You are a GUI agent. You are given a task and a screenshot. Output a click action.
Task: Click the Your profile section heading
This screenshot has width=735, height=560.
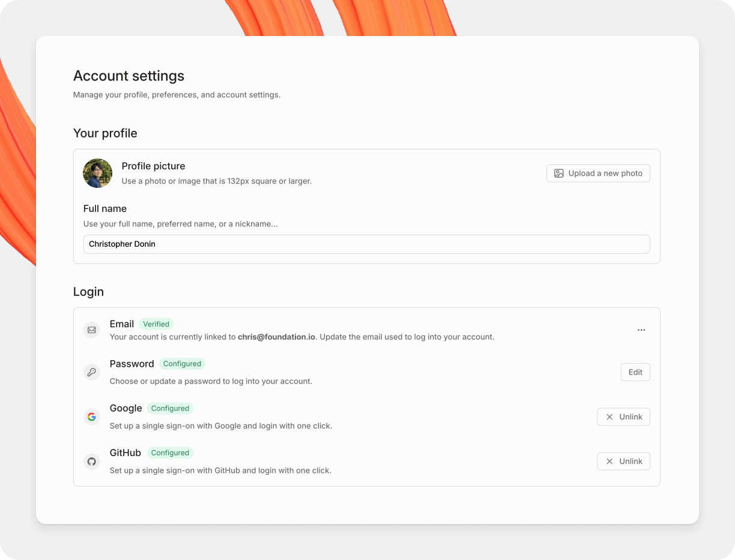tap(105, 133)
